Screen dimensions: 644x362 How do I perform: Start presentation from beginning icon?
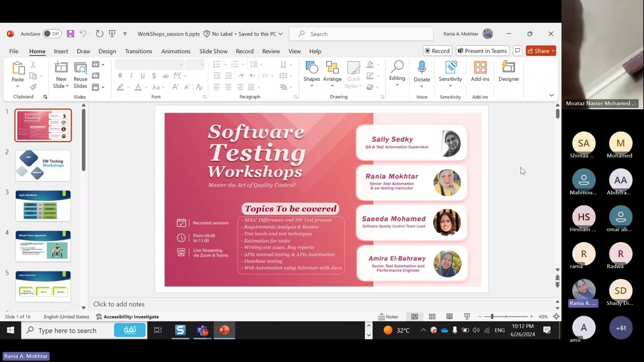tap(112, 34)
